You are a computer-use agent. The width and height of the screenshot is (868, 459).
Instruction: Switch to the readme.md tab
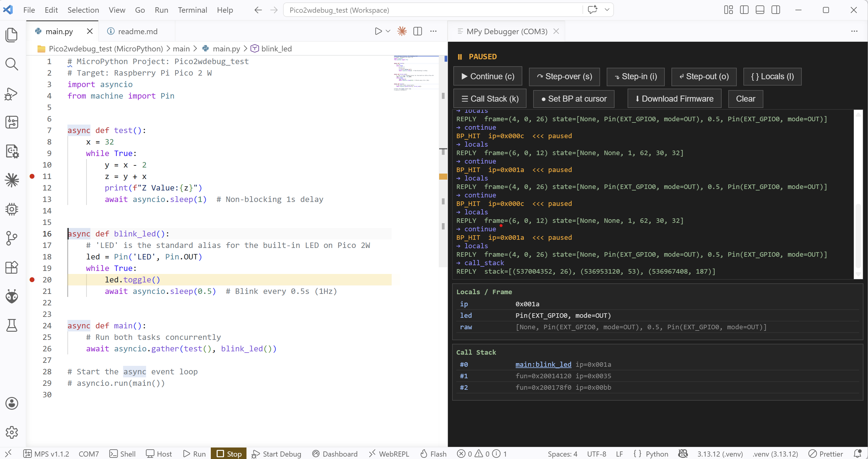click(x=137, y=31)
